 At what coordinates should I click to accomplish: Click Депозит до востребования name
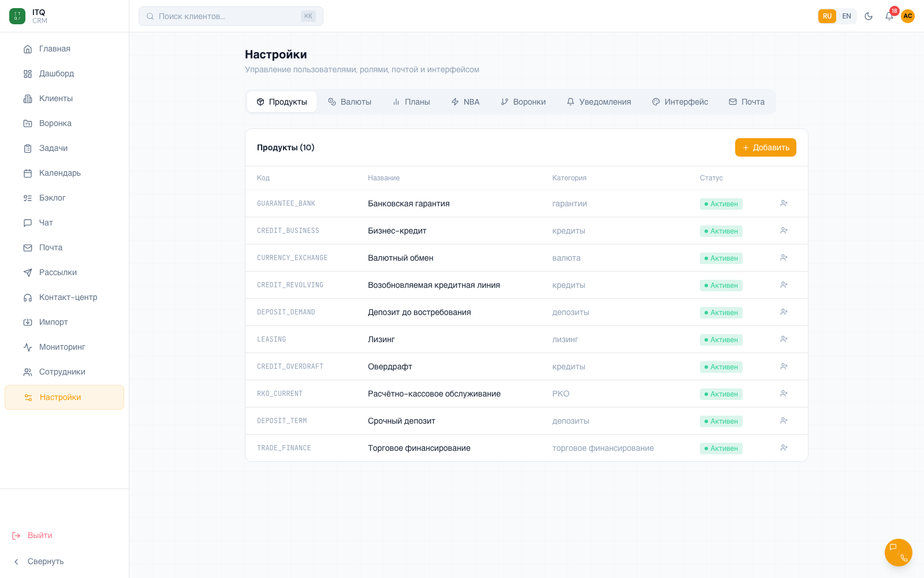coord(419,312)
